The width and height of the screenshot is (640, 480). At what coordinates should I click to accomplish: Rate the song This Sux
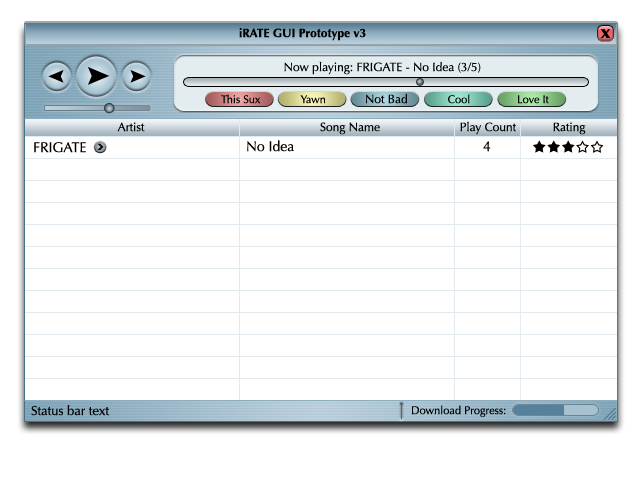240,100
